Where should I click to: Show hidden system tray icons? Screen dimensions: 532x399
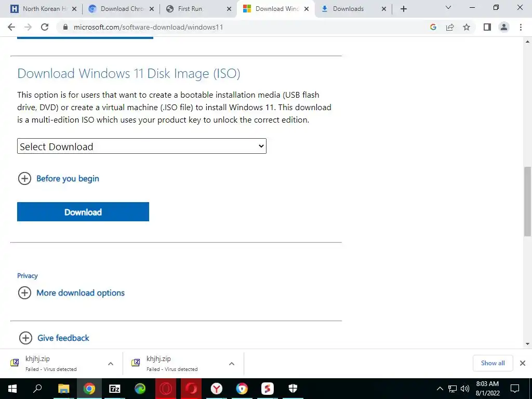[x=440, y=389]
